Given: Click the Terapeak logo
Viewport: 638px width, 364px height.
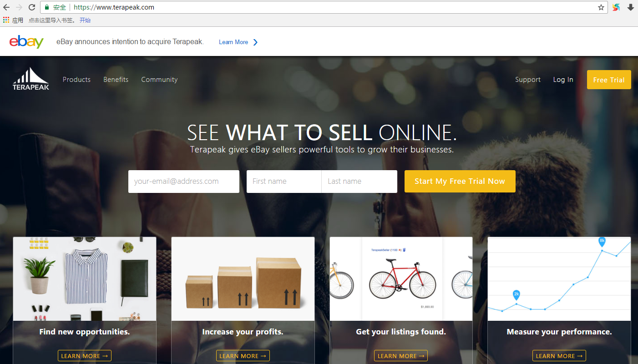Looking at the screenshot, I should point(31,79).
